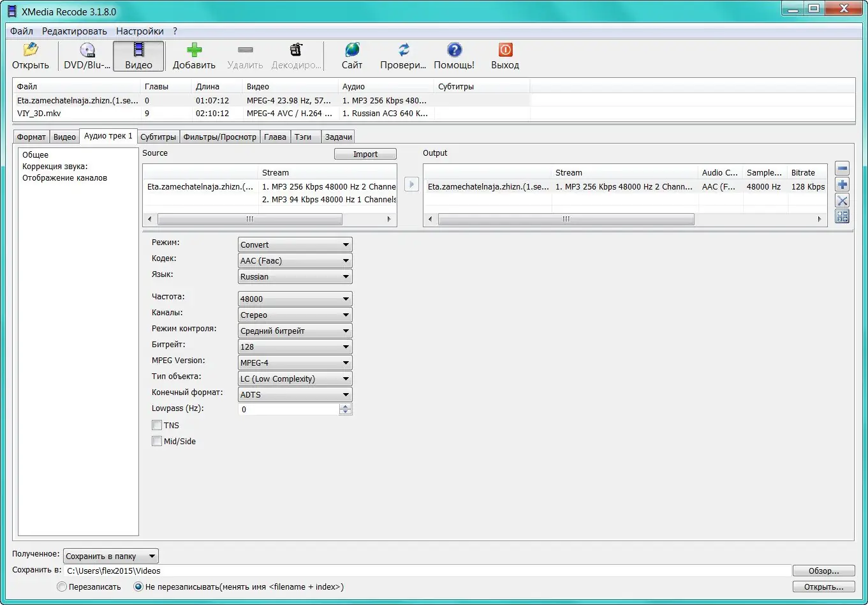
Task: Select Коррекция звука in the left list
Action: point(55,167)
